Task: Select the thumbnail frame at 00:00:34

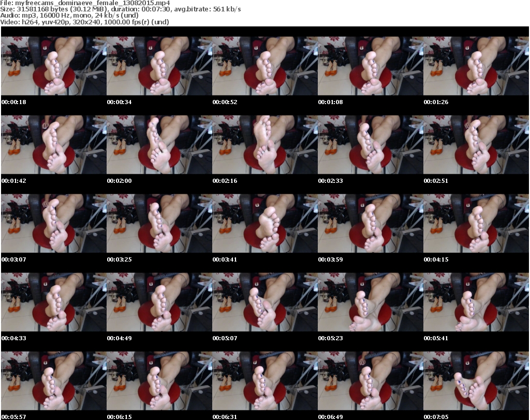Action: pos(159,66)
